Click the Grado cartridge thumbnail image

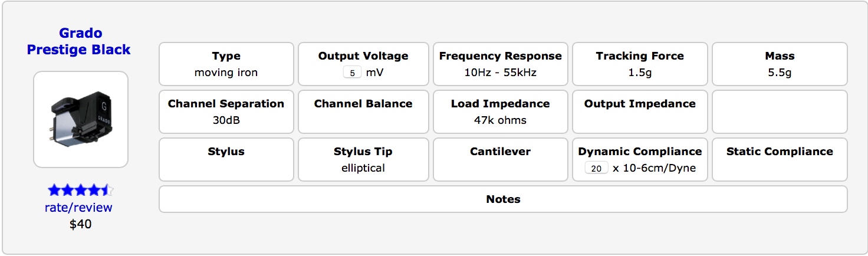coord(81,119)
